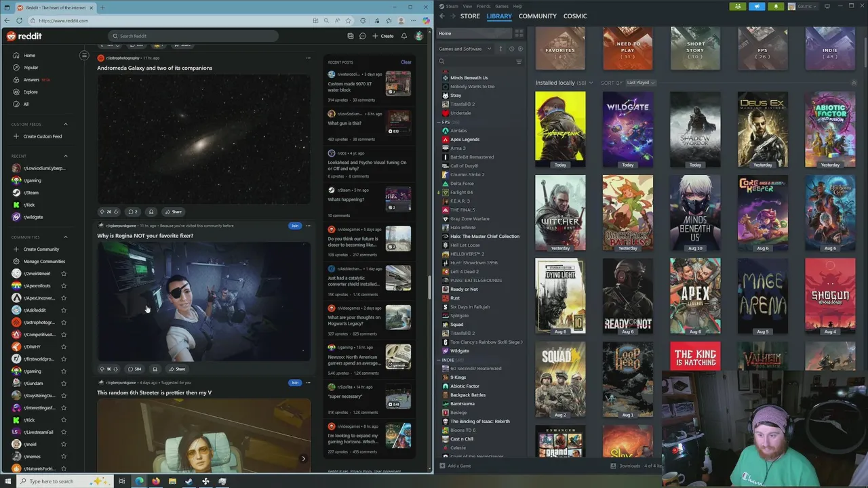Open Reddit user avatar menu

click(x=419, y=36)
